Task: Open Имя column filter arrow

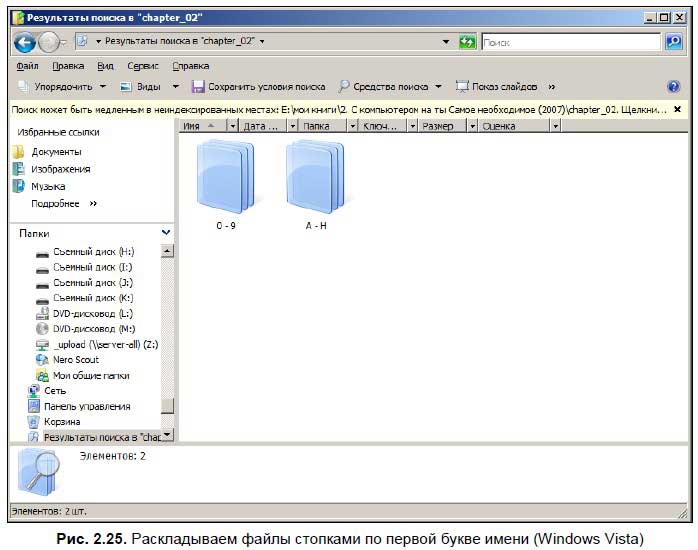Action: tap(233, 126)
